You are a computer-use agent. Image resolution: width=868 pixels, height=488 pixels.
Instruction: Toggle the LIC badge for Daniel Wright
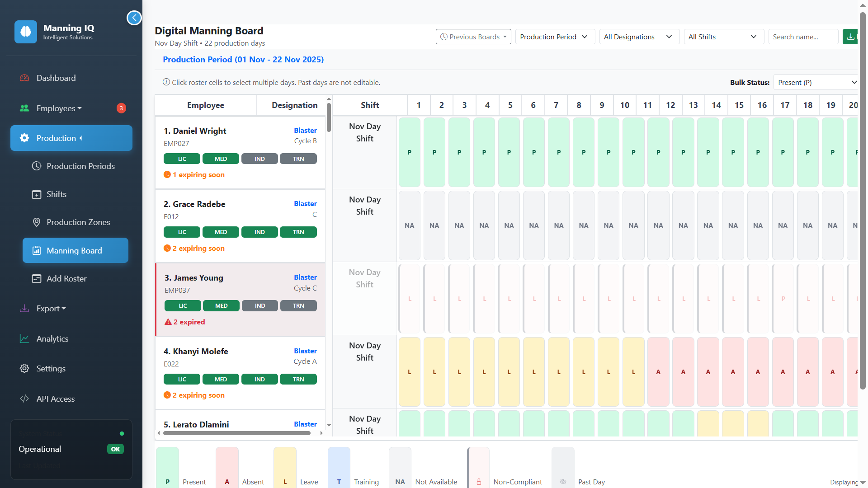pyautogui.click(x=182, y=159)
